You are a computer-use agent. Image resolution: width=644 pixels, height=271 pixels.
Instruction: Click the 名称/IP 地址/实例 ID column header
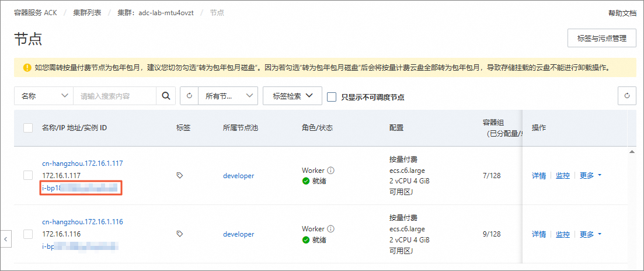click(74, 128)
